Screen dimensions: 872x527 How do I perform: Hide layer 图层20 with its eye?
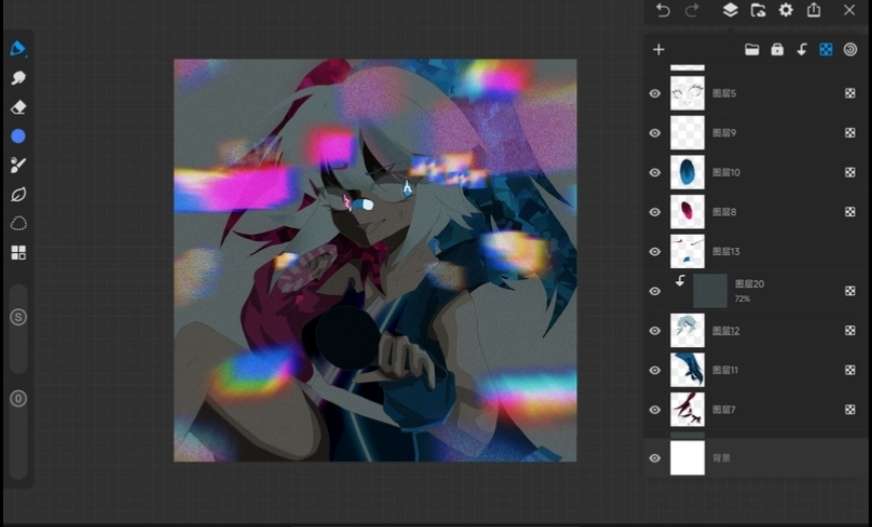click(x=655, y=291)
